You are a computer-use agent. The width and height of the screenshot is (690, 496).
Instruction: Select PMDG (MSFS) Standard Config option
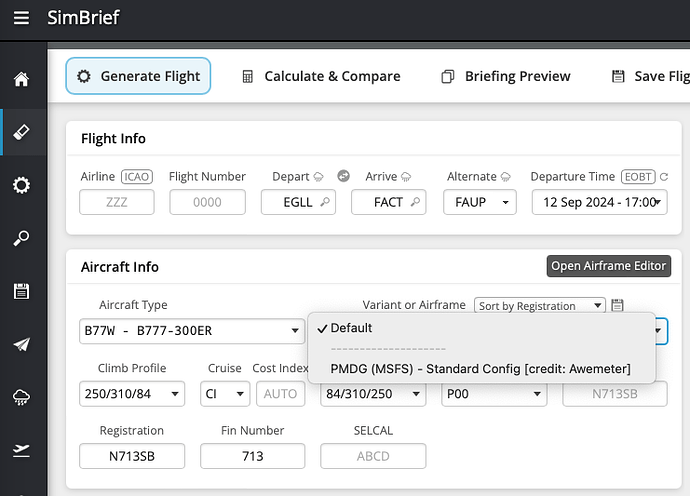[x=482, y=368]
